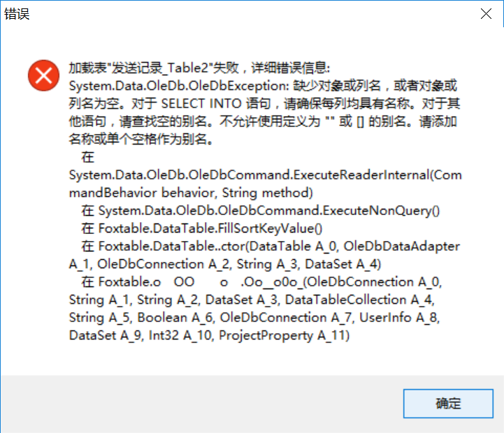Click the UserInfo A_8 parameter line
This screenshot has height=433, width=504.
(254, 318)
